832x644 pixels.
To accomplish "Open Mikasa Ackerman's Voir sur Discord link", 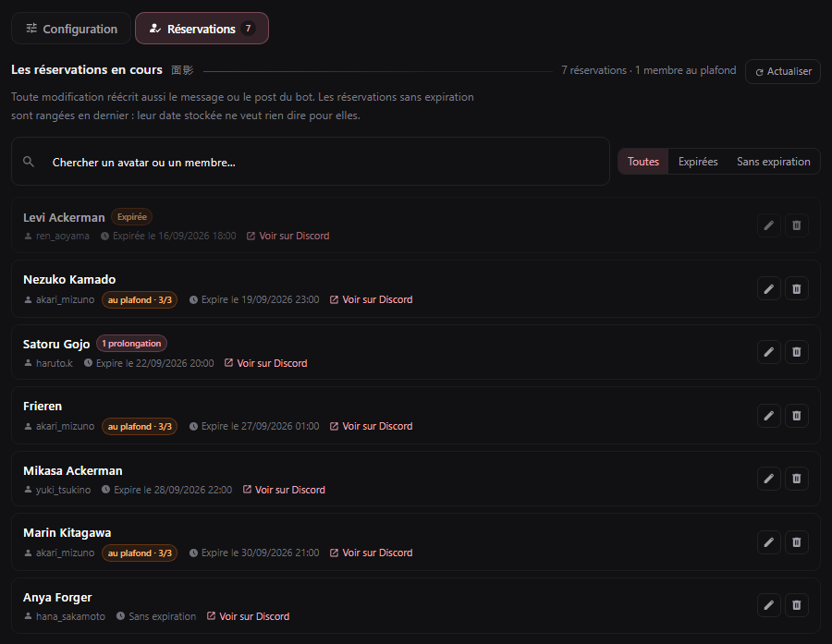I will (x=284, y=490).
